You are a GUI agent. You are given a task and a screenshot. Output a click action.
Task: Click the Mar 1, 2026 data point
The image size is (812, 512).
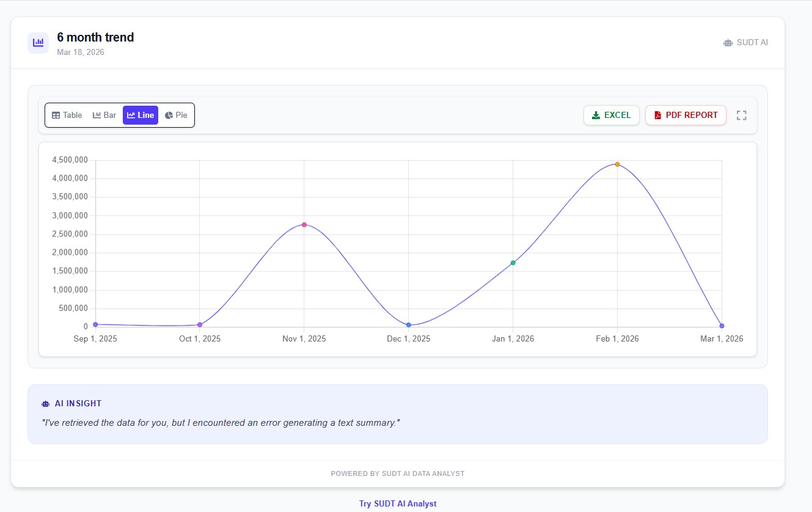pyautogui.click(x=722, y=326)
